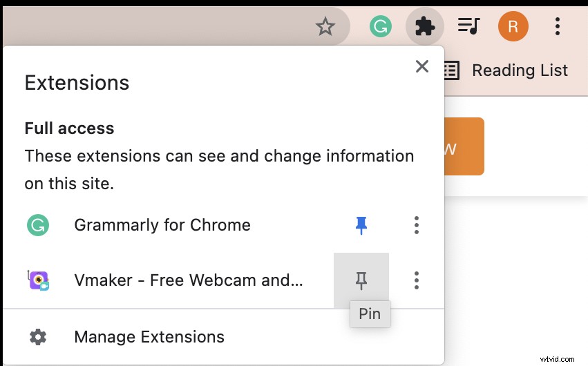Unpin Grammarly for Chrome from the toolbar
Image resolution: width=588 pixels, height=366 pixels.
click(361, 225)
